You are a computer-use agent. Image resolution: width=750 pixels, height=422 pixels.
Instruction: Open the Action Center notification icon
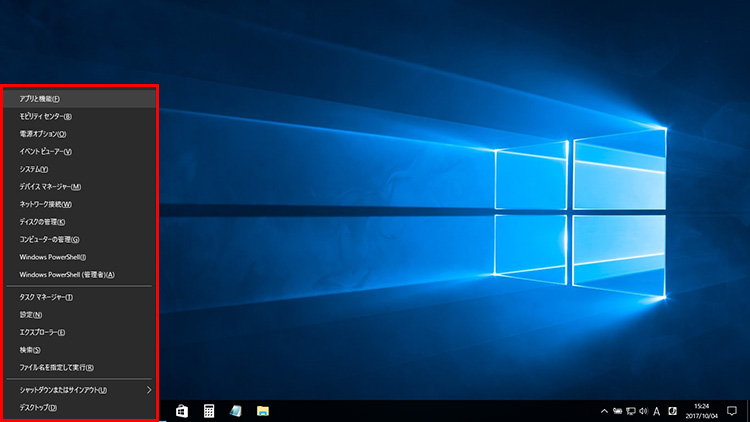click(732, 411)
